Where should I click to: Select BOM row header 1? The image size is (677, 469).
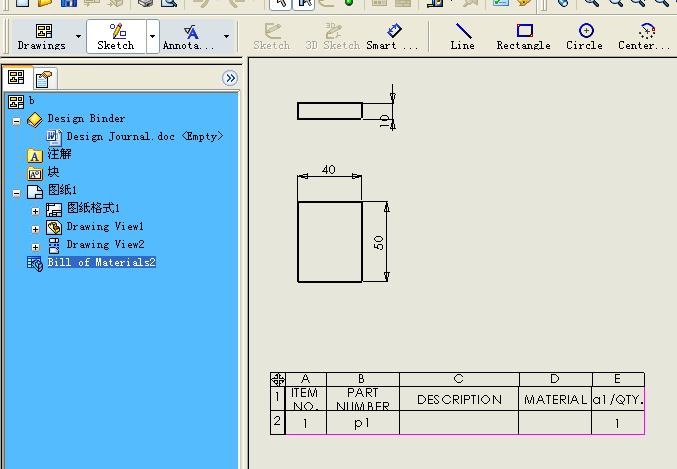tap(278, 398)
